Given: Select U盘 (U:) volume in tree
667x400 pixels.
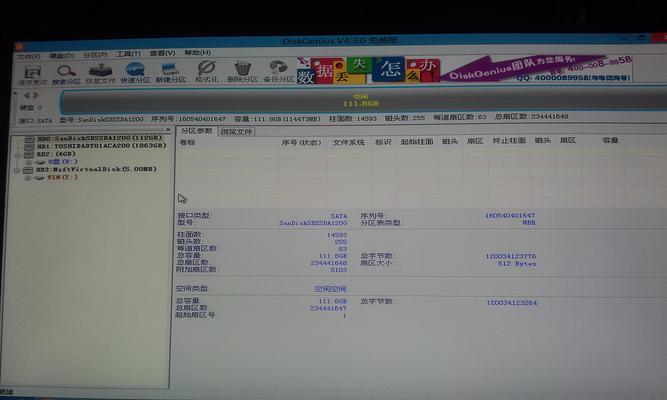Looking at the screenshot, I should point(63,162).
